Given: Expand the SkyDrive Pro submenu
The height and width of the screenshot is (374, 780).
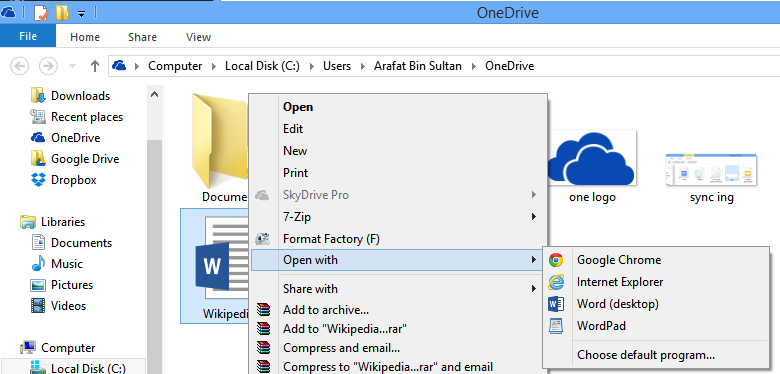Looking at the screenshot, I should click(x=398, y=195).
